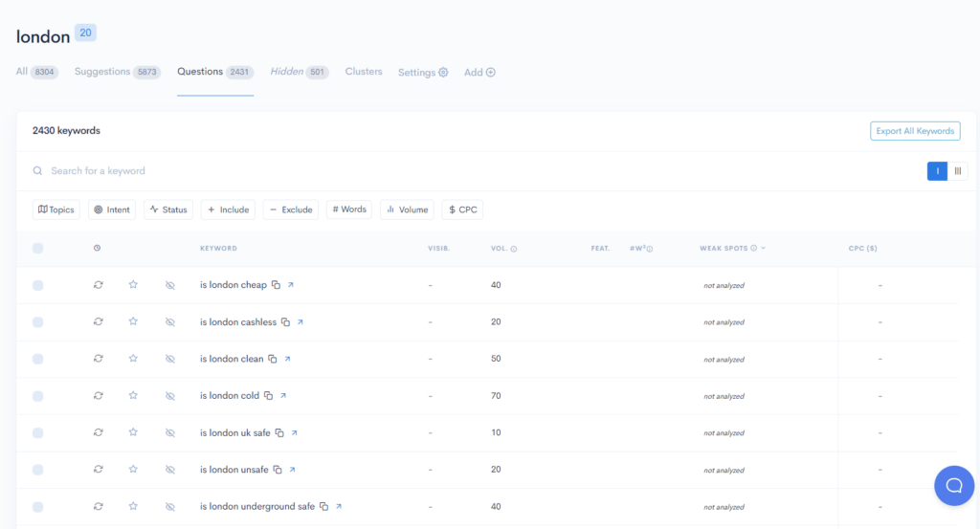Star the 'is london cheap' keyword
The image size is (980, 529).
tap(133, 285)
